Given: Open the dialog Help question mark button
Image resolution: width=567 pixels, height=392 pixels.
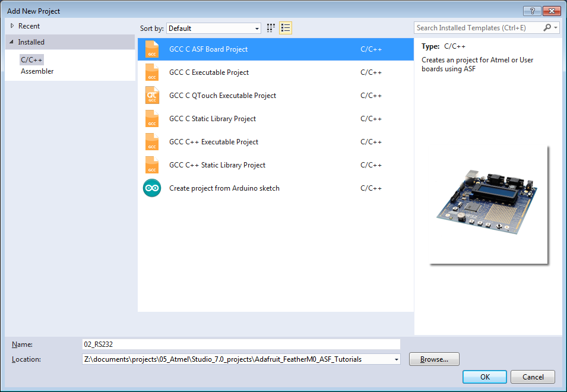Looking at the screenshot, I should point(533,11).
